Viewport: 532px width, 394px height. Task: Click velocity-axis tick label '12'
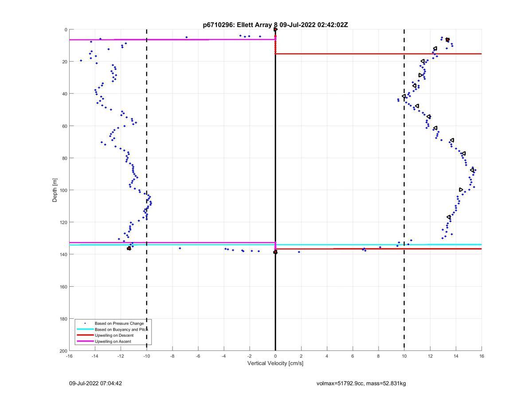[x=430, y=356]
